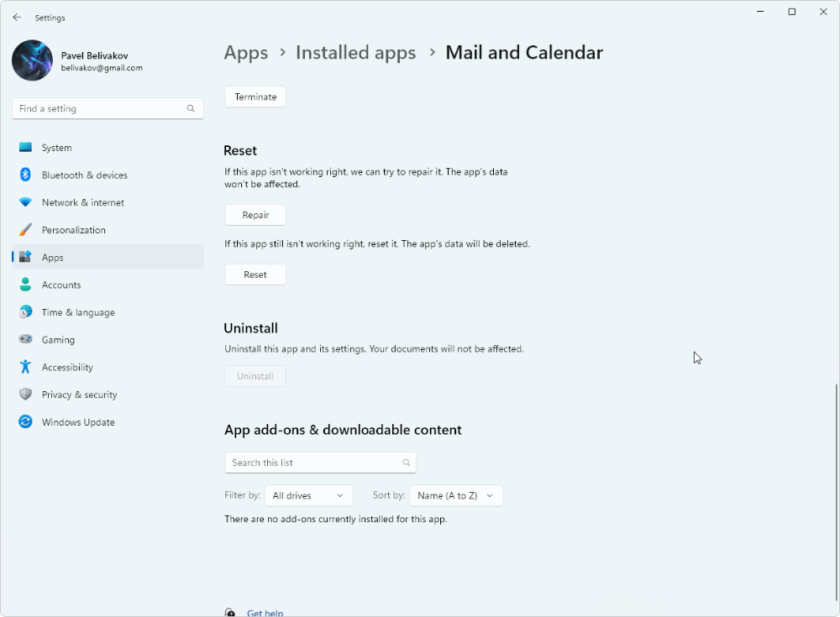840x617 pixels.
Task: Click the Reset button
Action: [x=255, y=275]
